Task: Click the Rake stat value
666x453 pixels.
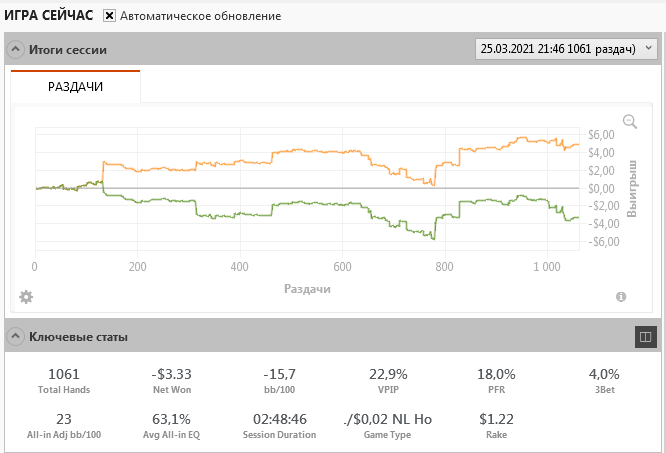Action: click(497, 419)
